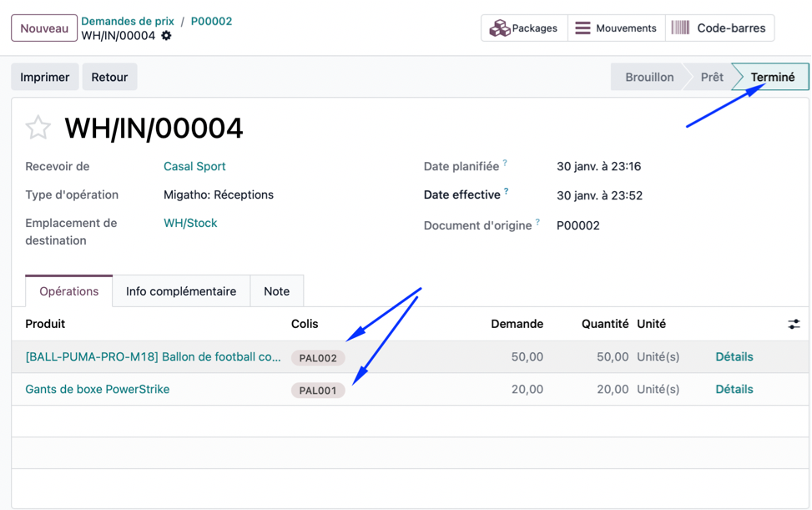The width and height of the screenshot is (812, 510).
Task: Open the Casal Sport supplier link
Action: point(194,166)
